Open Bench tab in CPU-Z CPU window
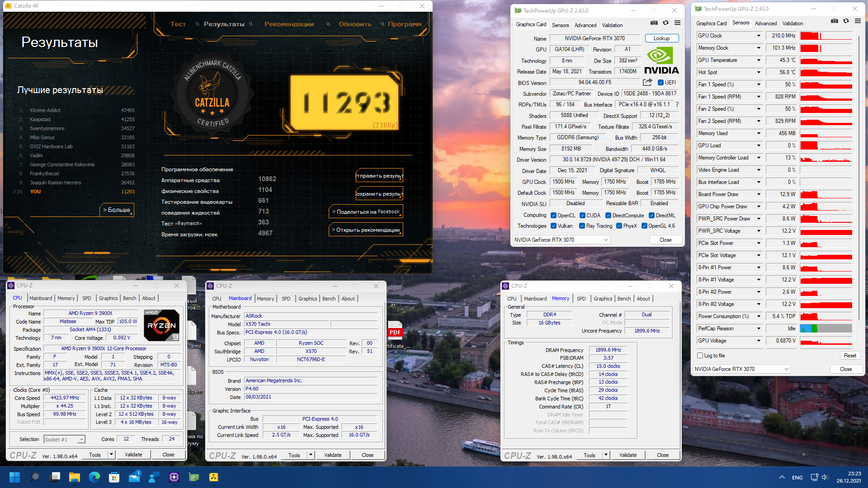 tap(129, 298)
